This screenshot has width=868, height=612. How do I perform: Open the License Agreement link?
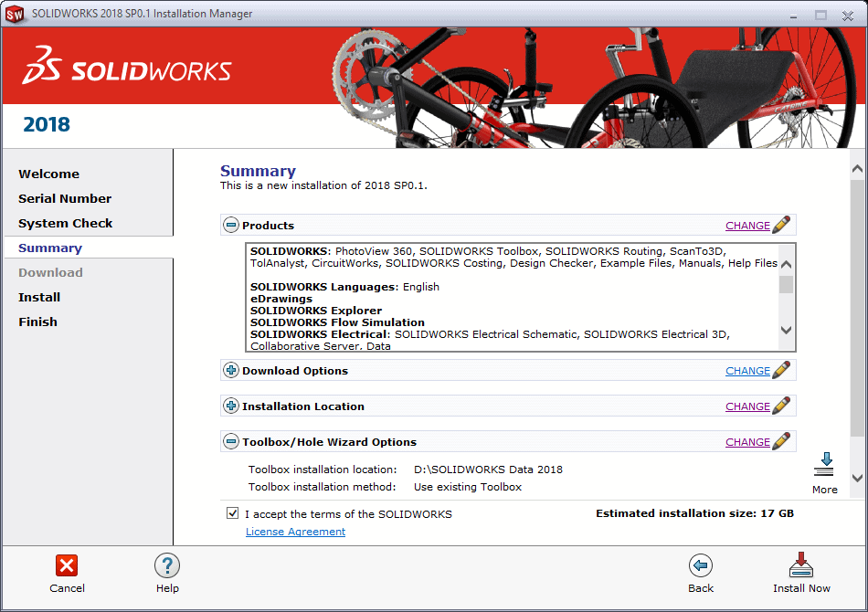[295, 532]
